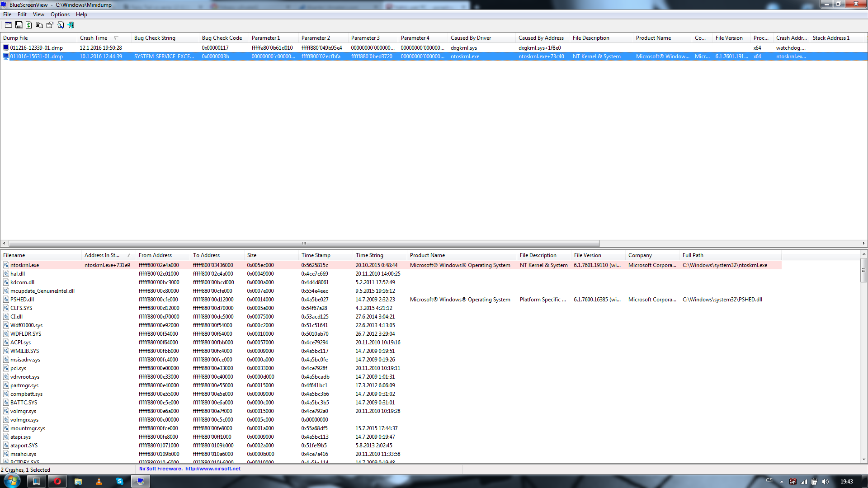
Task: Sort by Bug Check Code column
Action: (x=222, y=38)
